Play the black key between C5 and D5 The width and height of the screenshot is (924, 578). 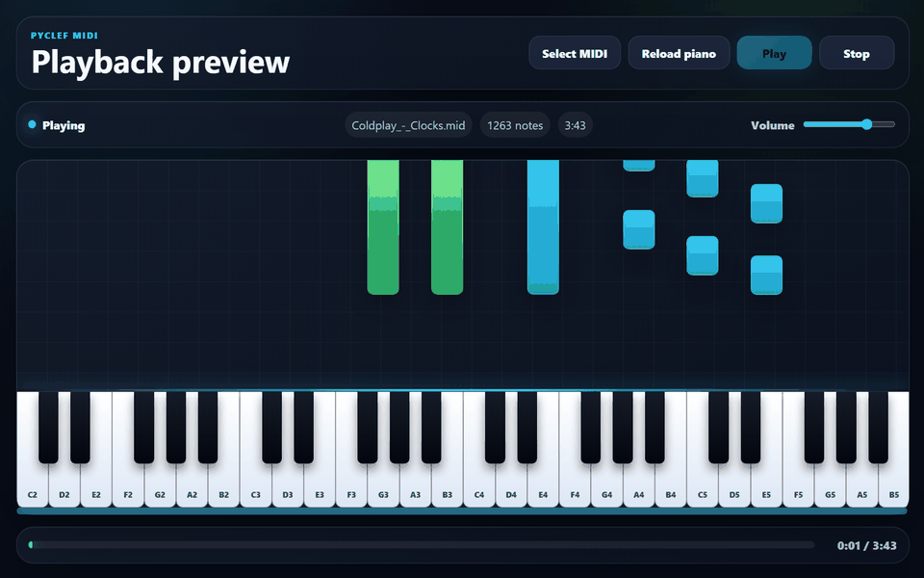(718, 428)
